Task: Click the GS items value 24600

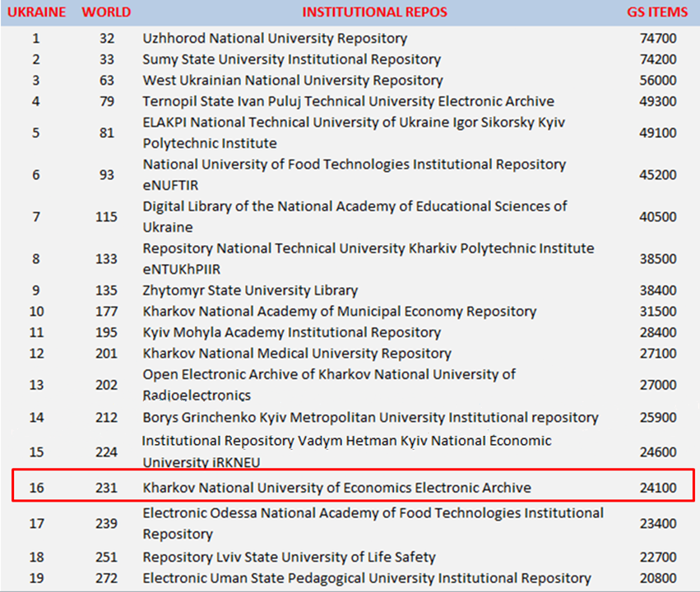Action: click(x=658, y=452)
